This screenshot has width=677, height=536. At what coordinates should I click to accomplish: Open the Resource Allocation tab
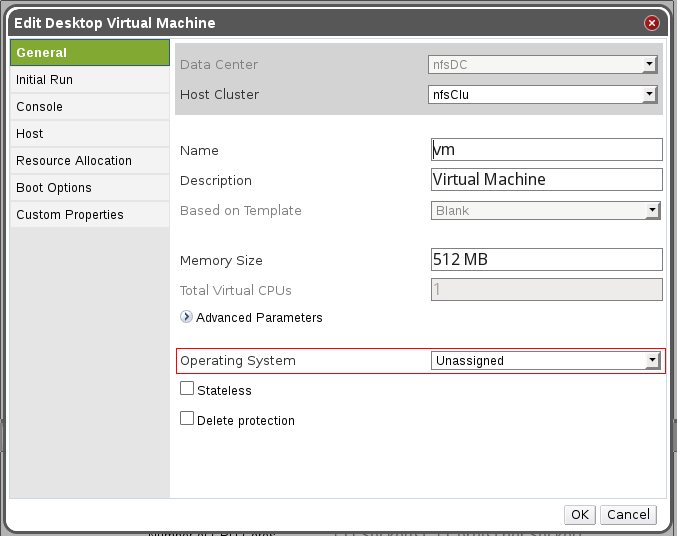tap(89, 161)
